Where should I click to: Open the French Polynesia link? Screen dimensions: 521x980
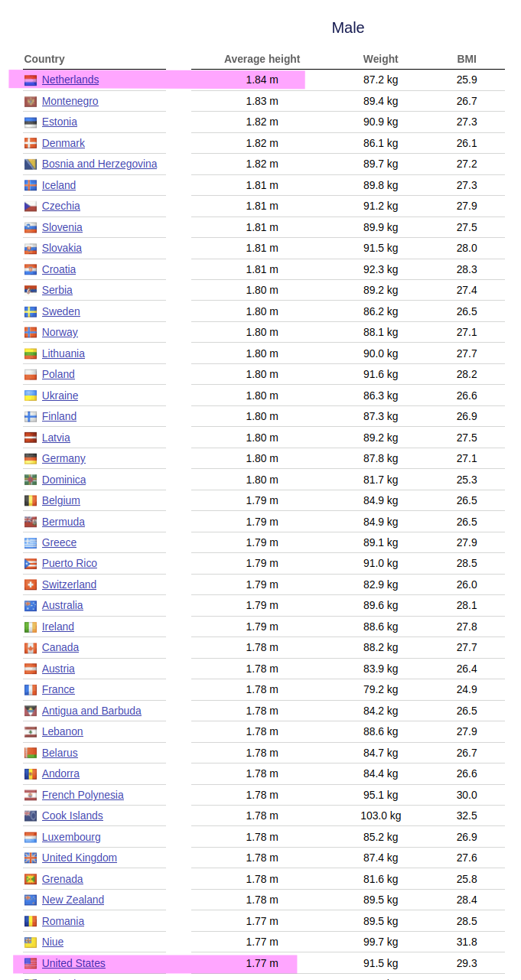click(x=83, y=795)
